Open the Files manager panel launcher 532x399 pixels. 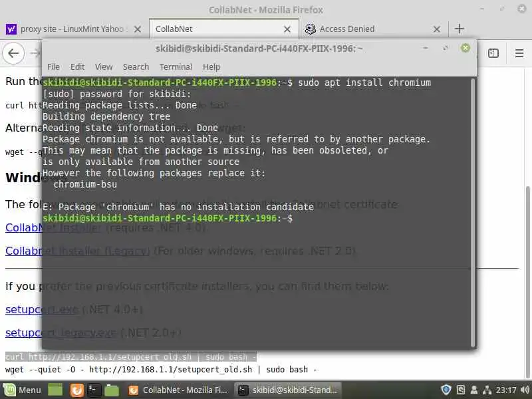coord(112,390)
